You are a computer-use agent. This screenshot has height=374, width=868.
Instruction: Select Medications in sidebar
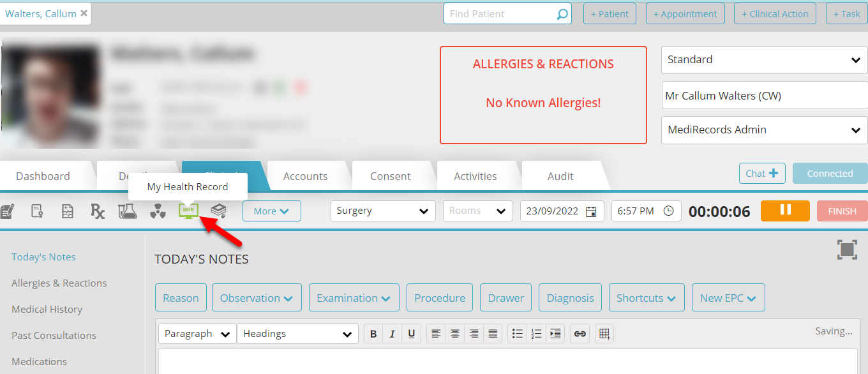click(x=39, y=361)
